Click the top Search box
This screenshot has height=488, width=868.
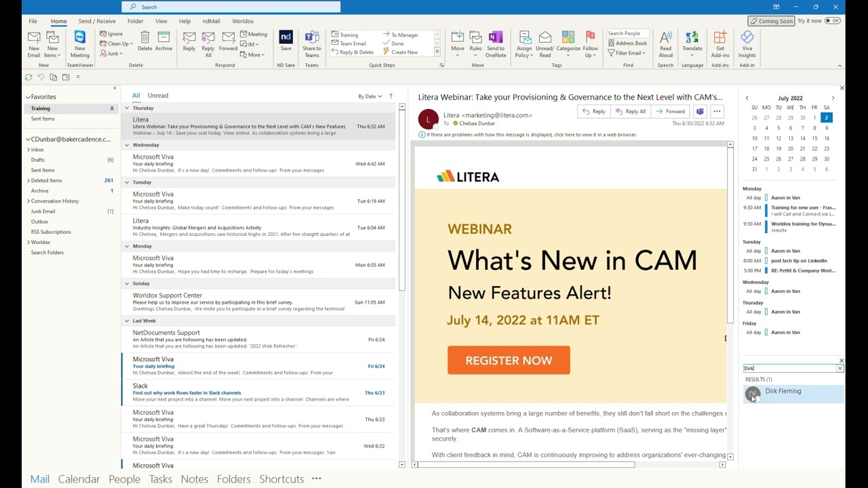(x=231, y=7)
